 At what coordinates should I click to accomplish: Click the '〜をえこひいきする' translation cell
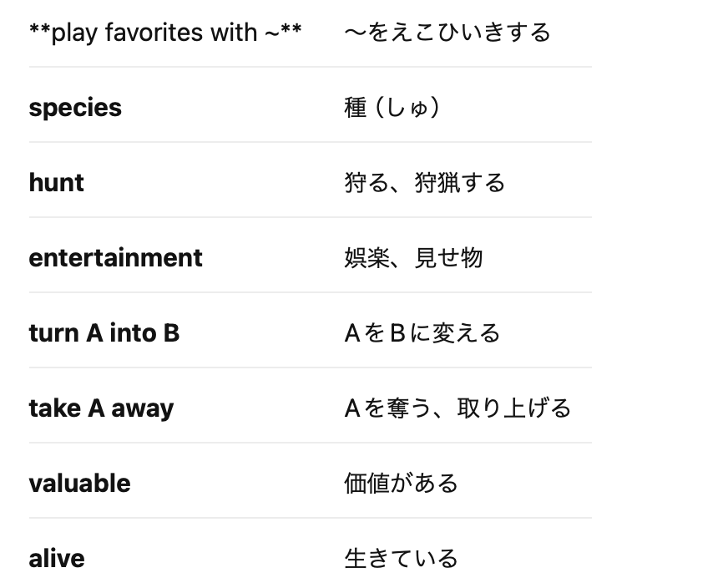[447, 33]
